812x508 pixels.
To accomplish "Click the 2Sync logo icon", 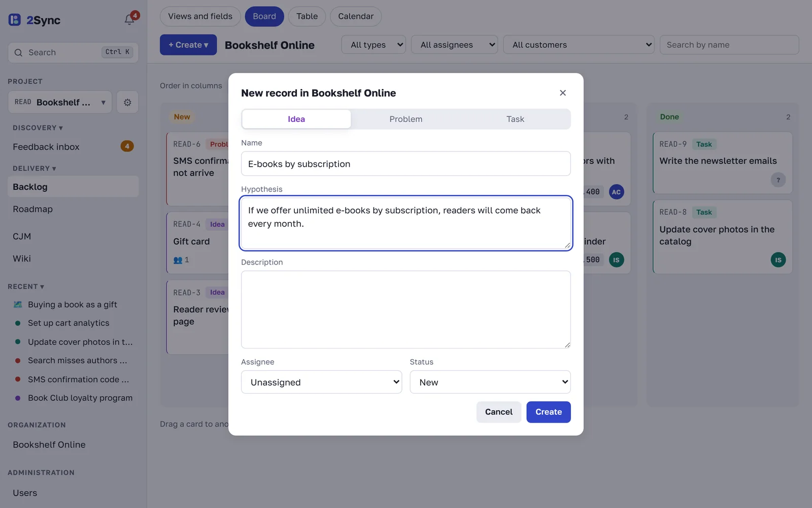I will (15, 20).
